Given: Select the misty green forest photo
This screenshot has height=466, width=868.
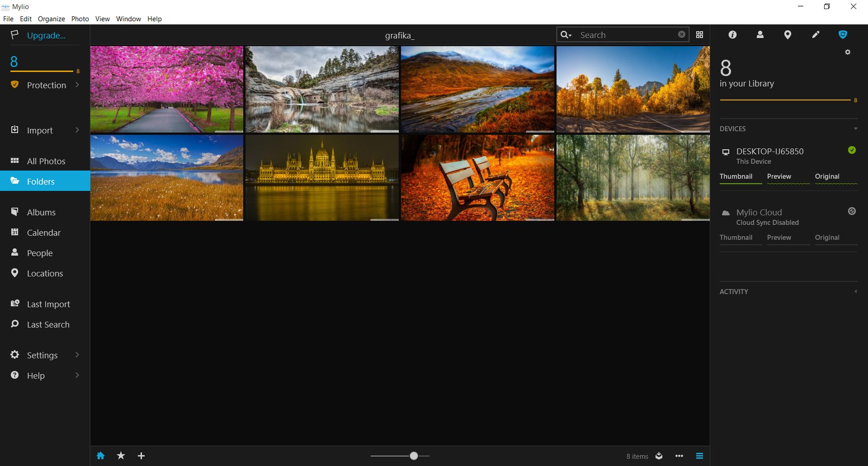Looking at the screenshot, I should click(633, 178).
